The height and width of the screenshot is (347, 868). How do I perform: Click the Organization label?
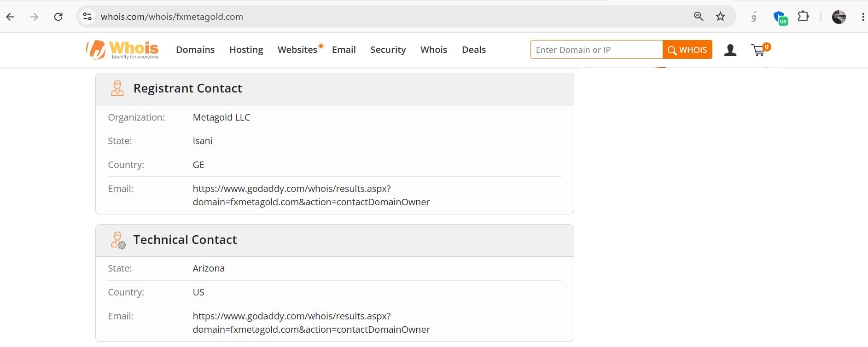[136, 117]
